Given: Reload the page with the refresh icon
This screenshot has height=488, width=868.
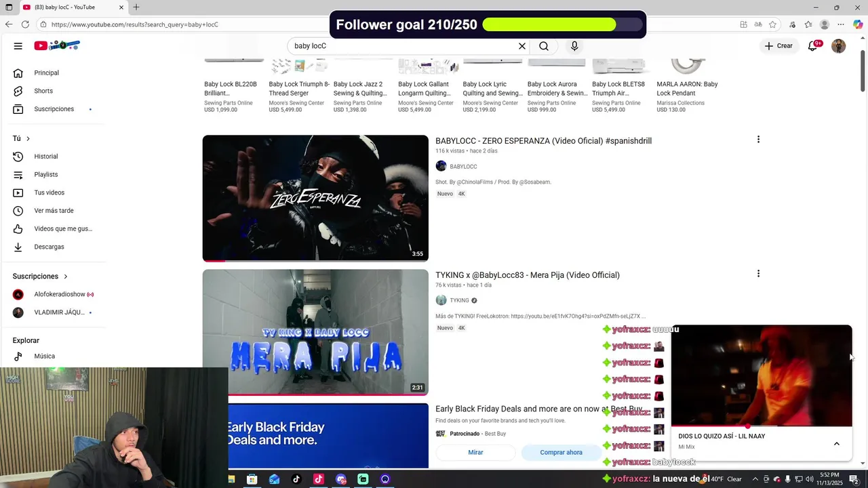Looking at the screenshot, I should 25,24.
